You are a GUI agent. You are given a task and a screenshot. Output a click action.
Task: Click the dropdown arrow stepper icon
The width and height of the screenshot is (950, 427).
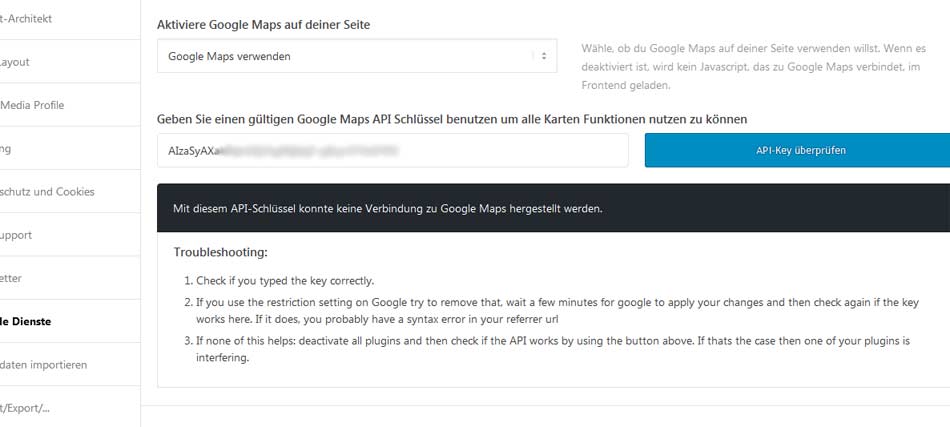[544, 56]
